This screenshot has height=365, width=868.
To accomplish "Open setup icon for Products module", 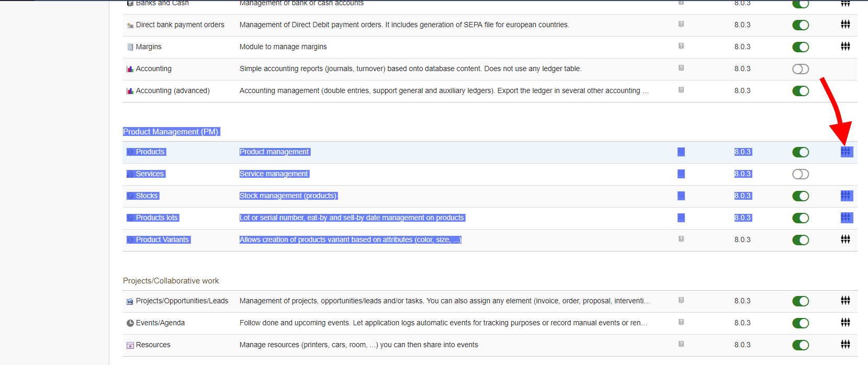I will [846, 152].
